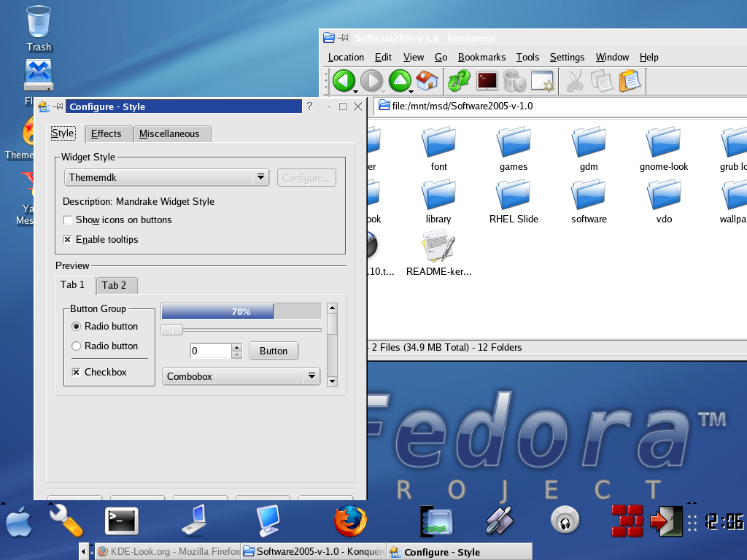Open the README-ker... text file

click(x=438, y=253)
